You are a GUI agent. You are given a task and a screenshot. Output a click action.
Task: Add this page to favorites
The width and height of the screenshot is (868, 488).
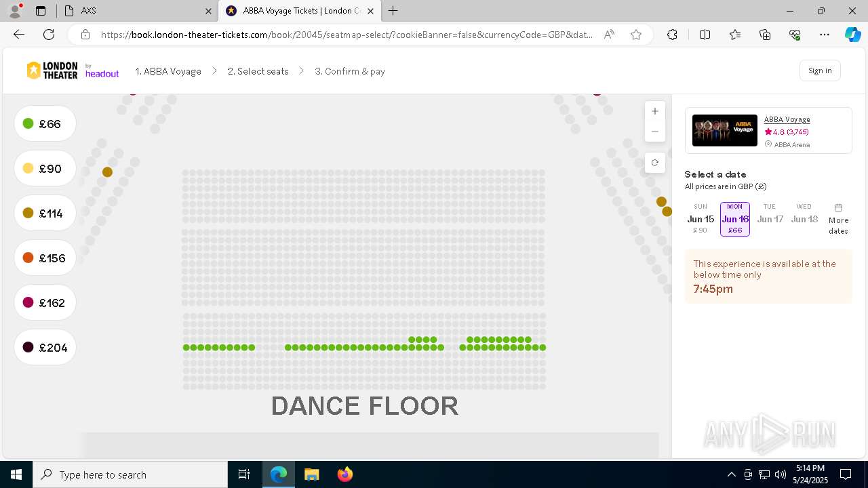coord(636,35)
